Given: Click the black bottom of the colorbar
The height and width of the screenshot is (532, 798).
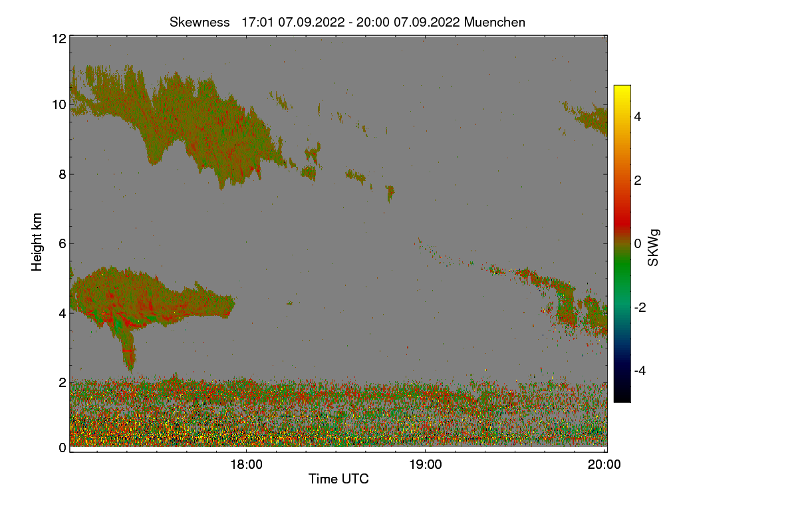Looking at the screenshot, I should click(622, 395).
